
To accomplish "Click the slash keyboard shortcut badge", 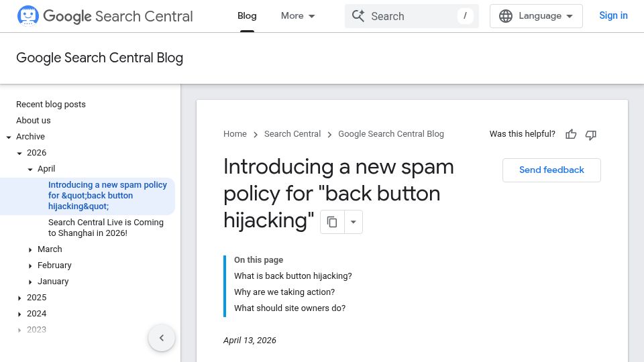I will pyautogui.click(x=465, y=16).
